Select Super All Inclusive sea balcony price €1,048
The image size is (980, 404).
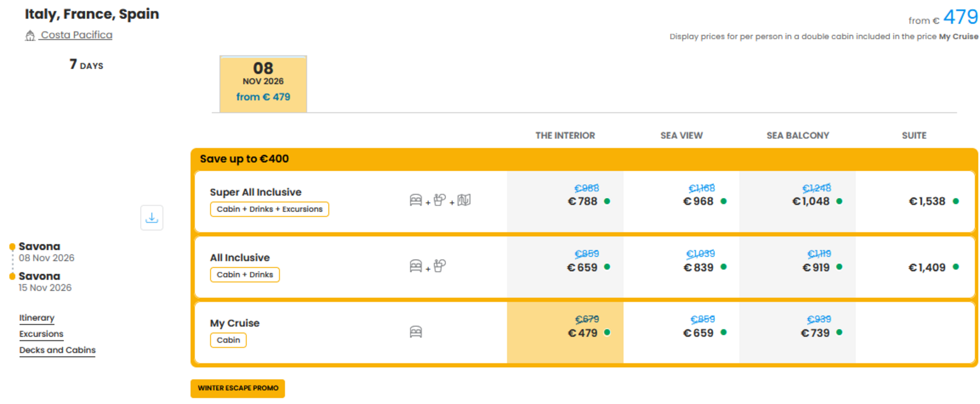click(811, 201)
